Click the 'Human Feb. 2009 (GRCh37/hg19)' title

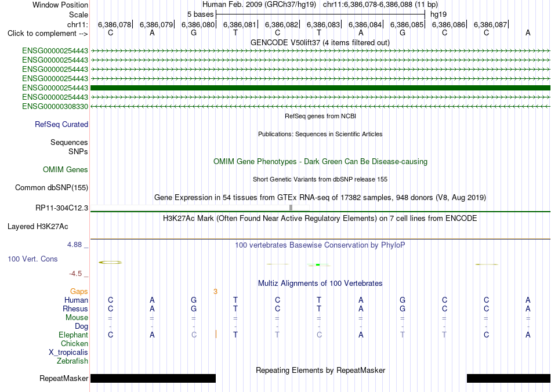(x=259, y=5)
